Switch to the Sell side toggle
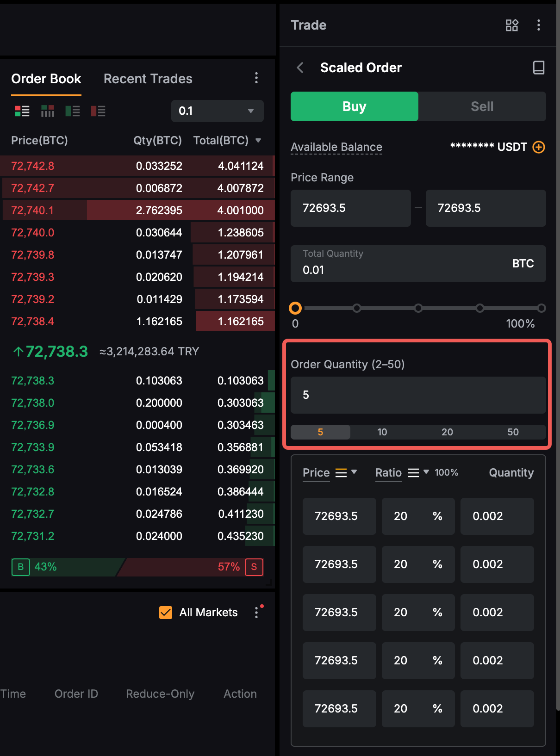The width and height of the screenshot is (560, 756). pyautogui.click(x=482, y=106)
